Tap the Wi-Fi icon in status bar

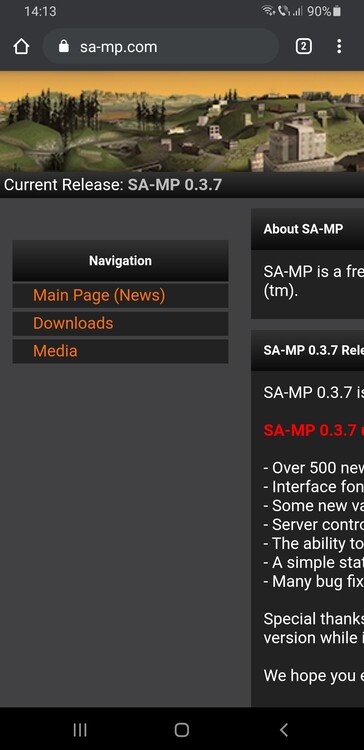[268, 11]
